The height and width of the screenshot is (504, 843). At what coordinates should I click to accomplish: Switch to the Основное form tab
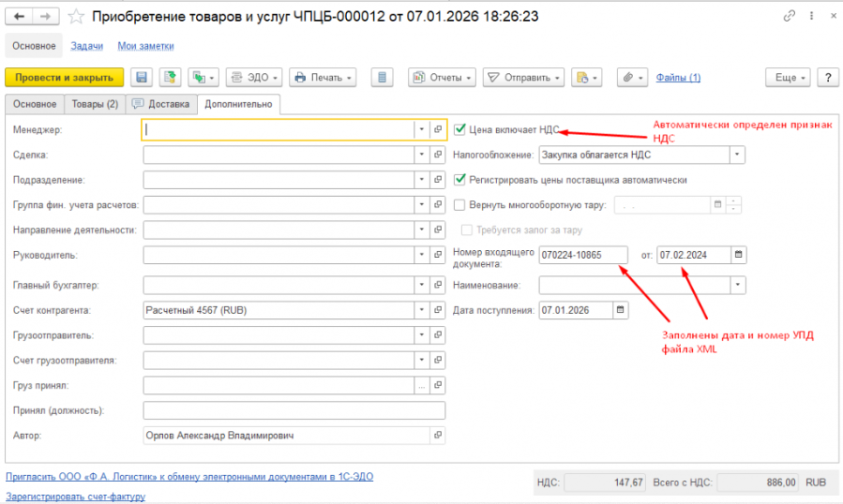tap(35, 104)
